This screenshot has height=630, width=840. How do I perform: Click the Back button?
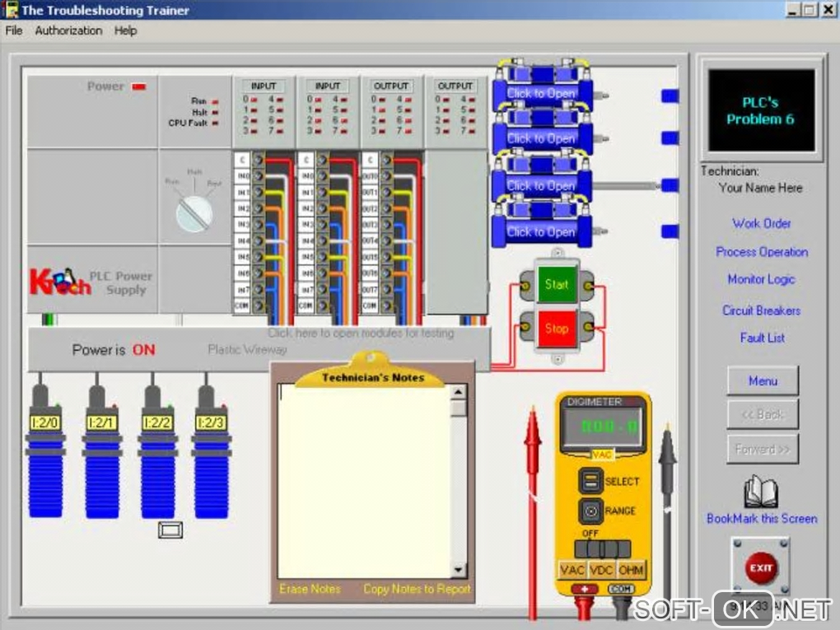[763, 414]
